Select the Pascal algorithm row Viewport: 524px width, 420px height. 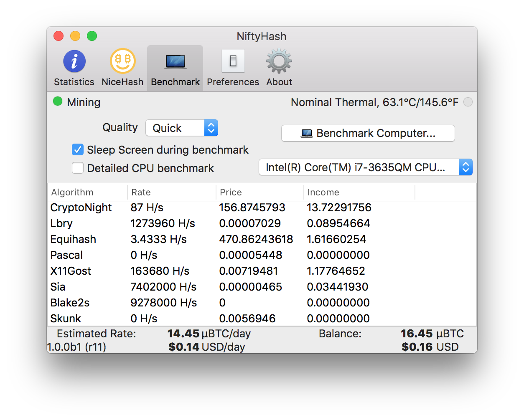(262, 255)
